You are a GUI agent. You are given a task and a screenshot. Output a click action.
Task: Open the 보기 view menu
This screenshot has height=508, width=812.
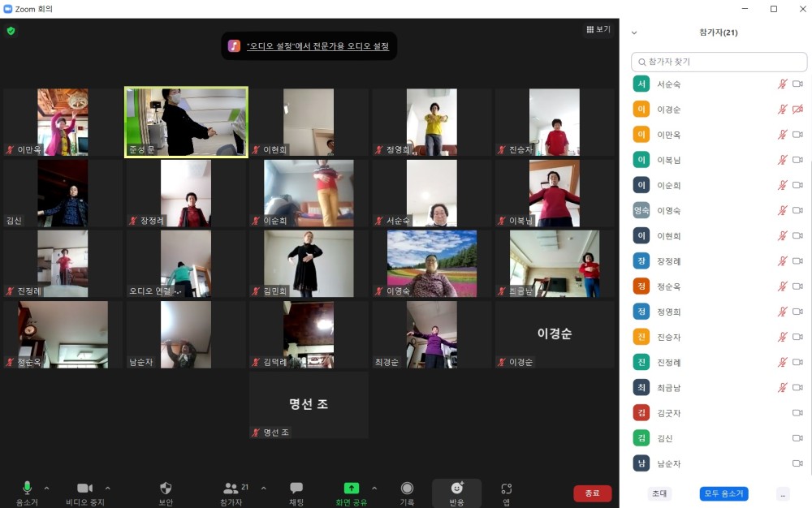click(598, 29)
